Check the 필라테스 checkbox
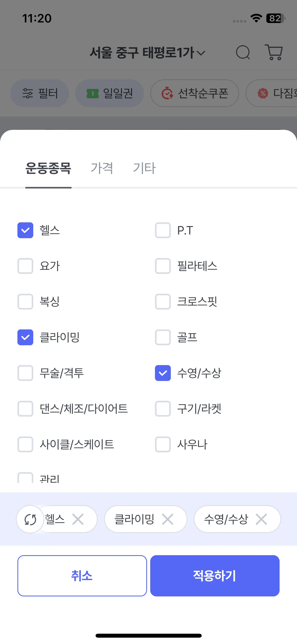This screenshot has height=644, width=297. click(x=163, y=266)
